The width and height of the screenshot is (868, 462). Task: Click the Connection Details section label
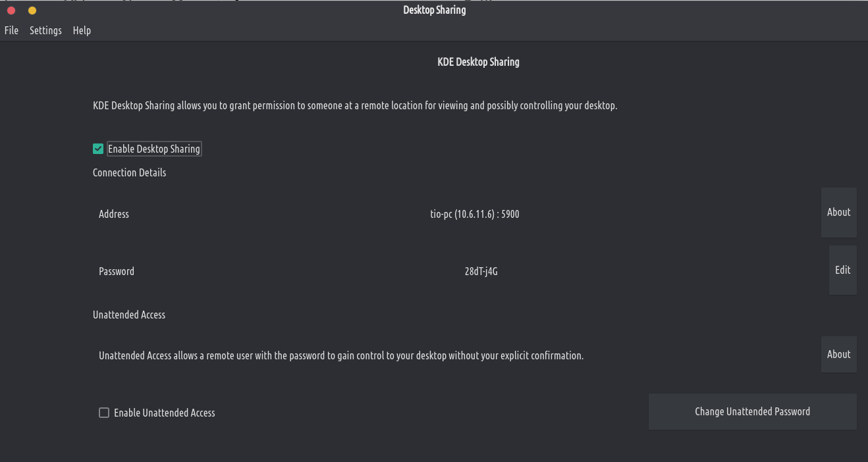coord(129,172)
